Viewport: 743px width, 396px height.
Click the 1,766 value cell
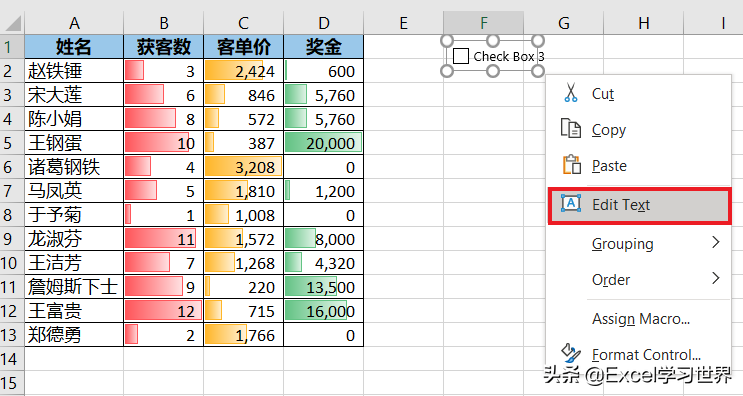point(244,334)
